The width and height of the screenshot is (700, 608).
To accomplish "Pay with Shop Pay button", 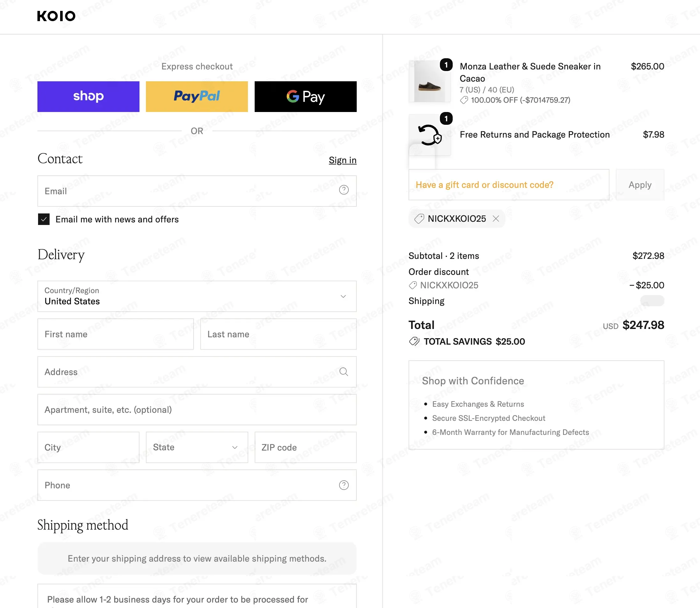I will click(x=88, y=96).
